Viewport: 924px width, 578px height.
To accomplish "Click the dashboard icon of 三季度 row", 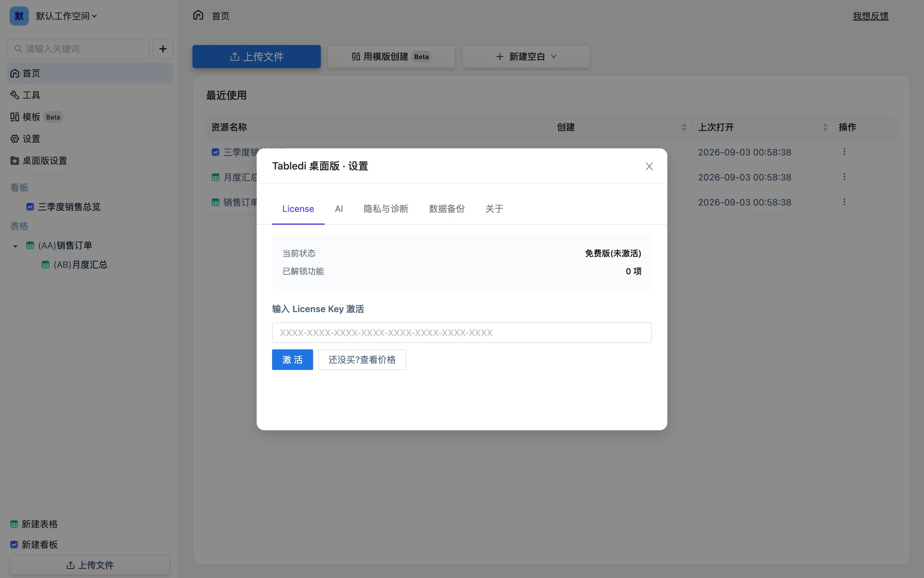I will tap(215, 152).
